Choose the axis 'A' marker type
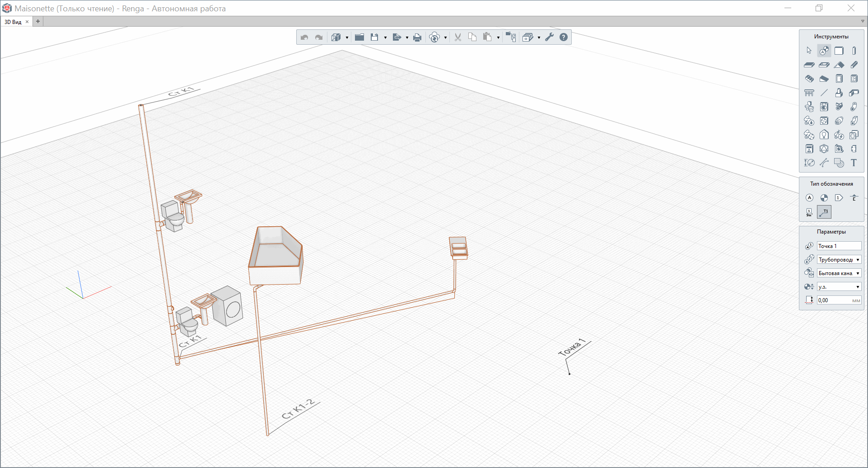Viewport: 868px width, 468px height. pos(809,198)
